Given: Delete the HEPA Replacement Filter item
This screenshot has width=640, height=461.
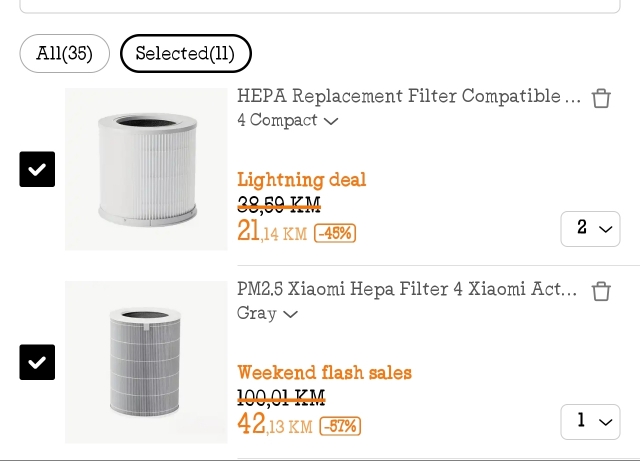Looking at the screenshot, I should pos(601,98).
